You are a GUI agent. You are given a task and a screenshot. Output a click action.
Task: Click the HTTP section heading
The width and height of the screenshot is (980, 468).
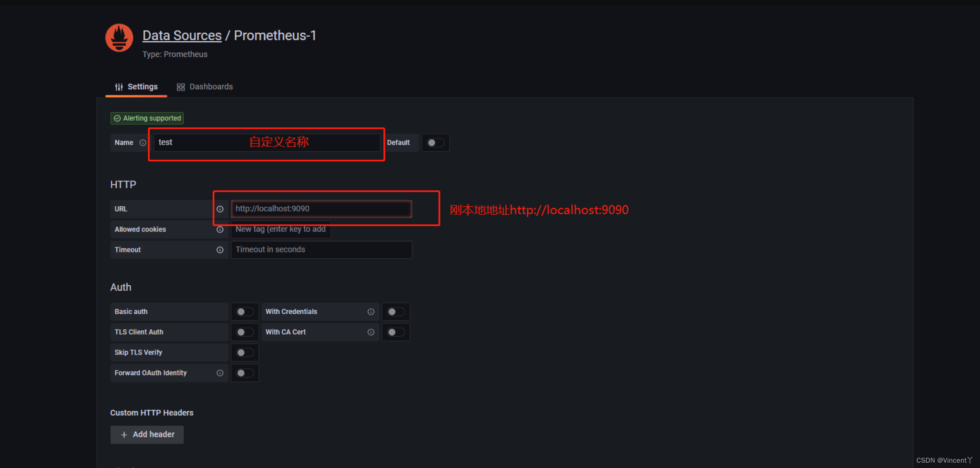(x=123, y=185)
